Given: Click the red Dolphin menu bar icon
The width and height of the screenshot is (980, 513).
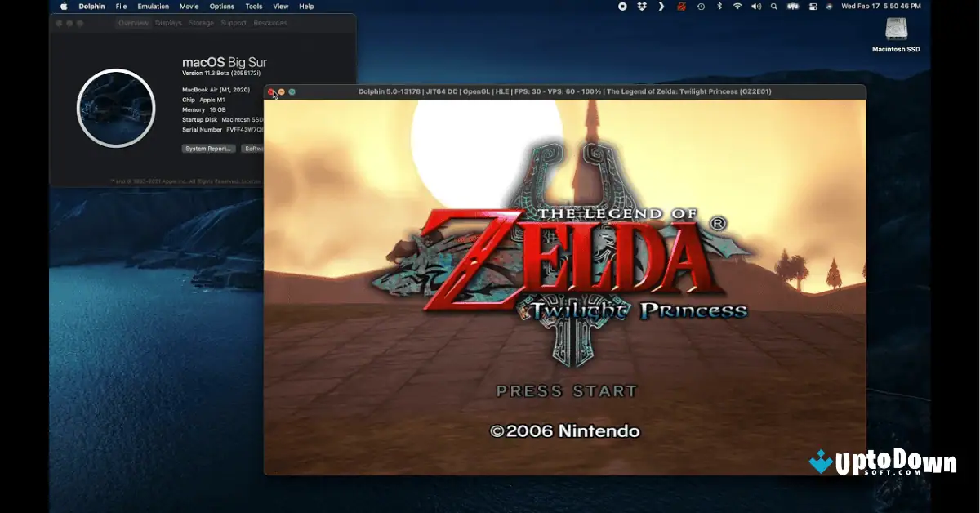Looking at the screenshot, I should click(x=682, y=7).
